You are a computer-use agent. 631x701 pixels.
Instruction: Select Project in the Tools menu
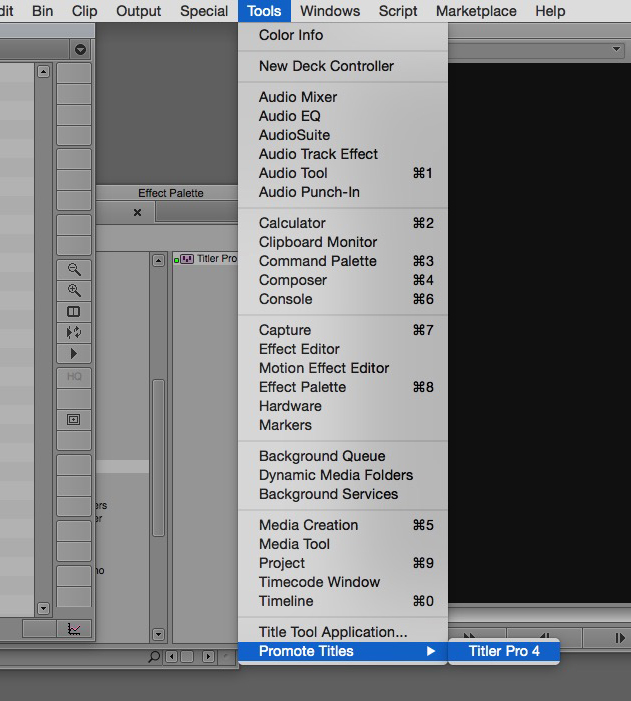tap(343, 563)
